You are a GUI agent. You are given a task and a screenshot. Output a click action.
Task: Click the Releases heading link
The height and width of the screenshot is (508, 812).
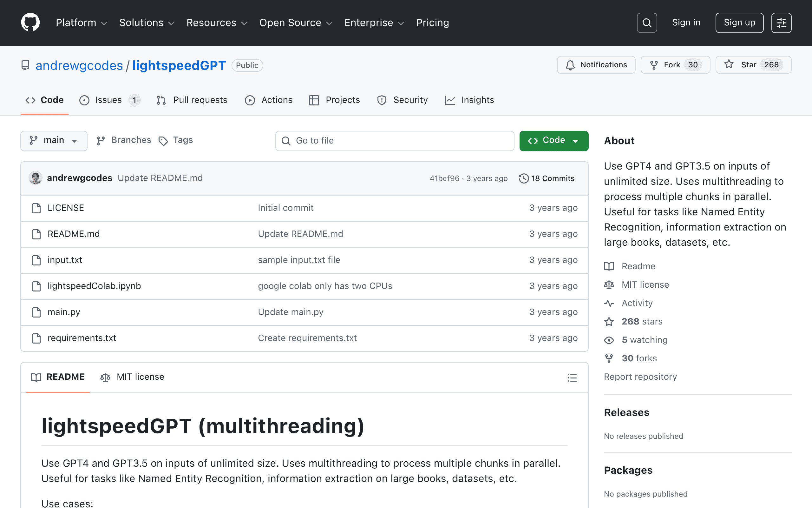pyautogui.click(x=626, y=412)
